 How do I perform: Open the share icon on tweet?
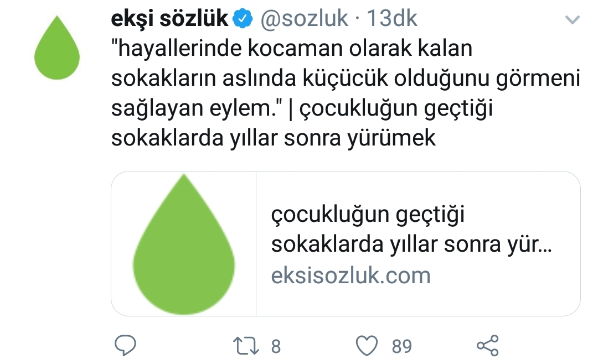[487, 345]
